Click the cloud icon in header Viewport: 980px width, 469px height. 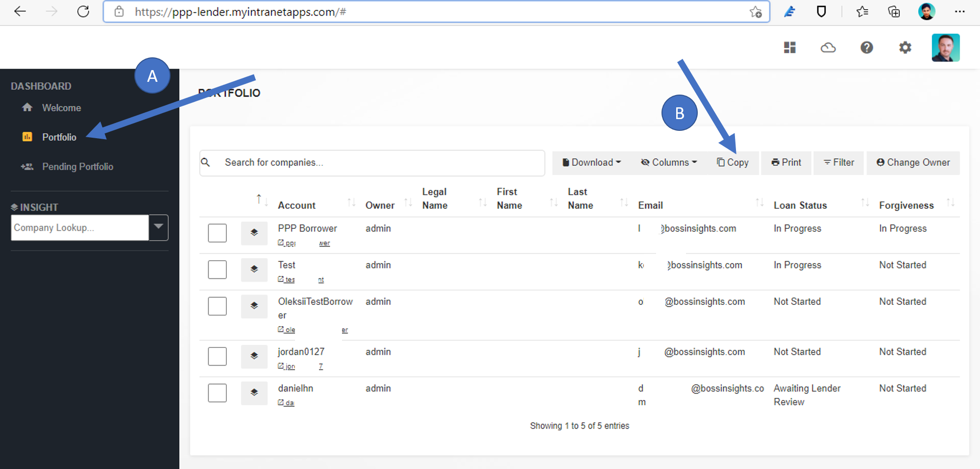[828, 48]
